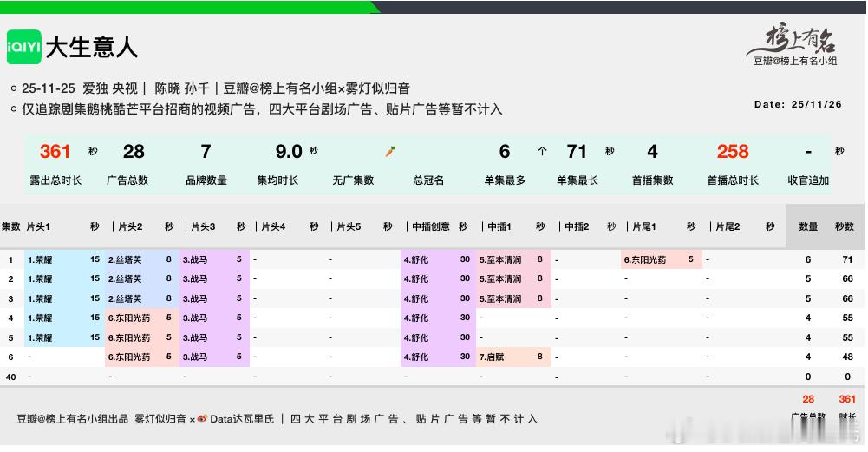Viewport: 868px width, 452px height.
Task: Click the 中插1 column header
Action: (499, 226)
